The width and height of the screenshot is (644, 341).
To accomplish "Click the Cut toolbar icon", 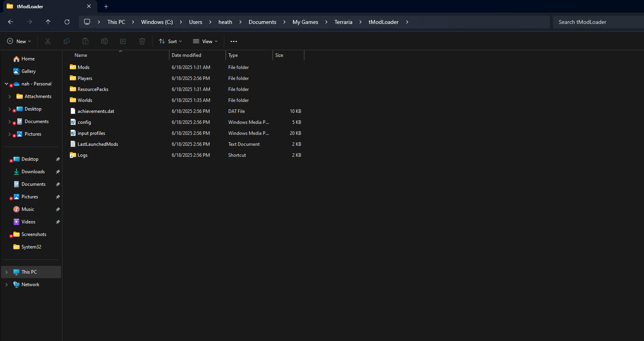I will click(48, 41).
